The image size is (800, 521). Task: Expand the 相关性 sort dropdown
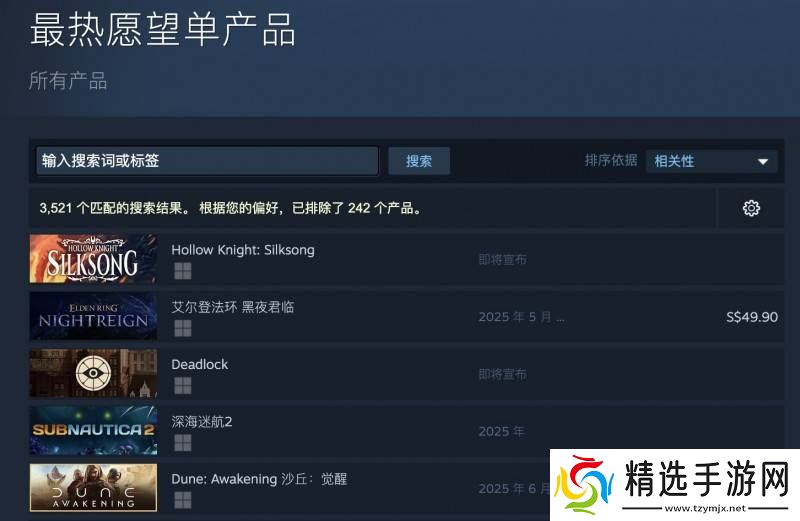point(711,161)
